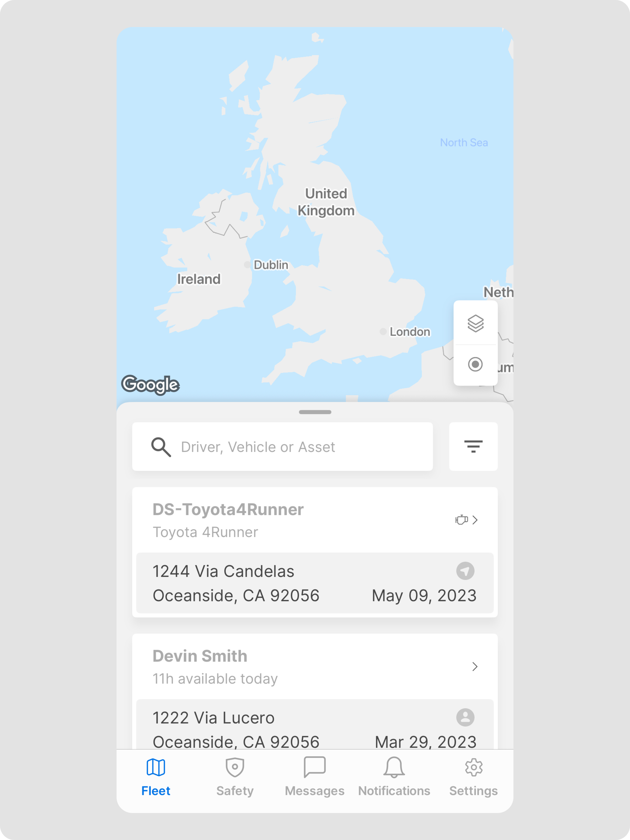
Task: Tap driver avatar icon beside 1222 Via Lucero
Action: tap(465, 717)
